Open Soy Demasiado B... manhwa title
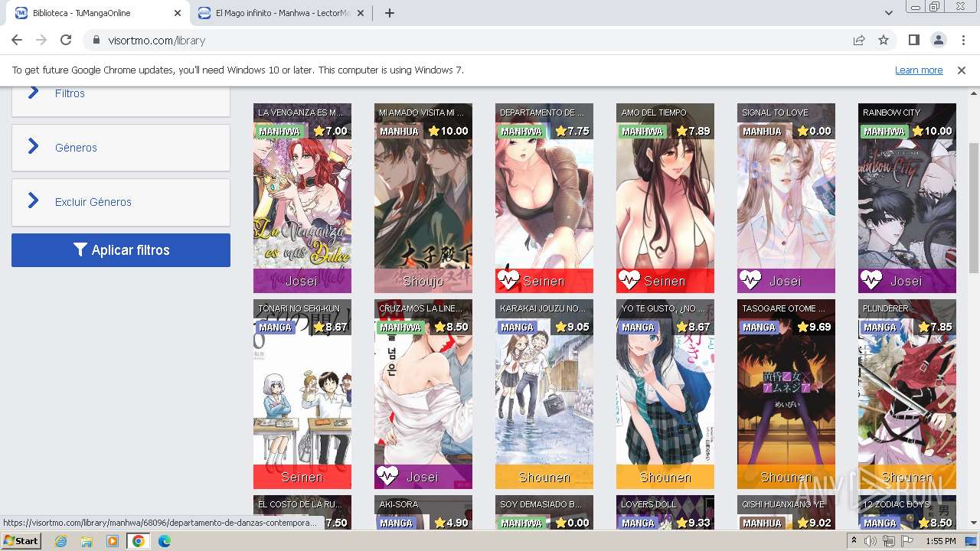Viewport: 980px width, 551px height. tap(541, 504)
